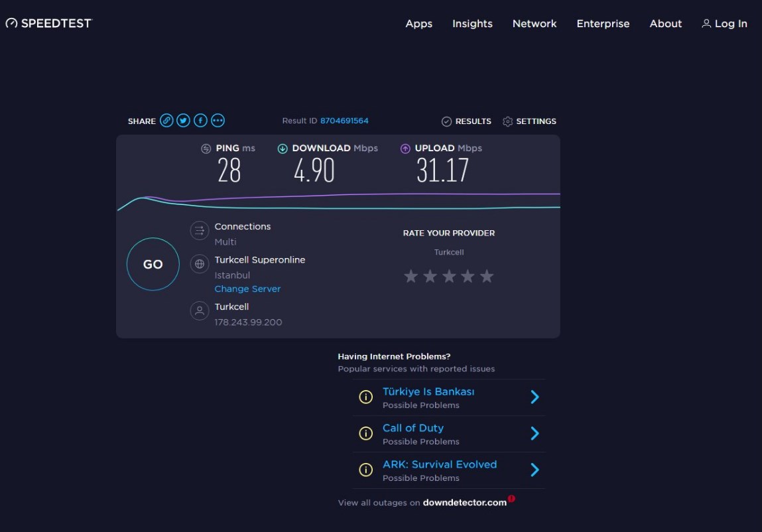Share result on Facebook
This screenshot has width=762, height=532.
pyautogui.click(x=200, y=120)
